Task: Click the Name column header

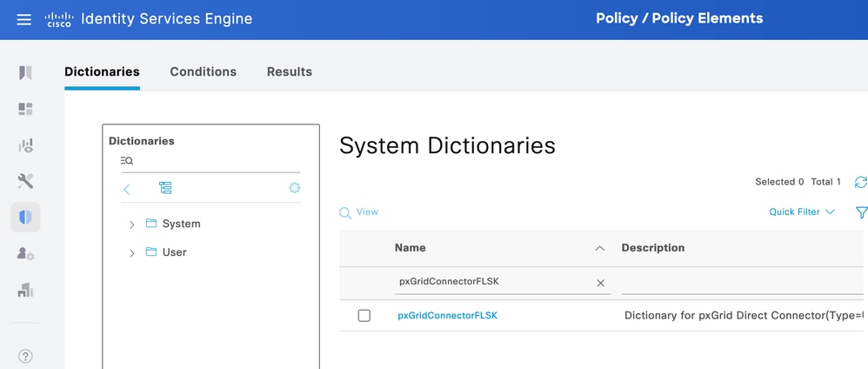Action: (x=411, y=248)
